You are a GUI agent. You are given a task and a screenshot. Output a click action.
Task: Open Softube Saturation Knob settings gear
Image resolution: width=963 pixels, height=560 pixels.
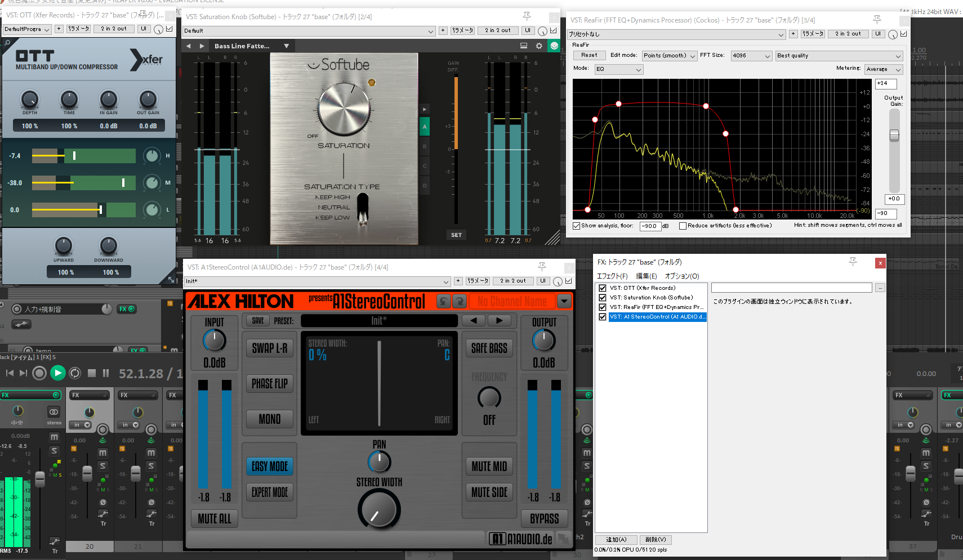539,46
